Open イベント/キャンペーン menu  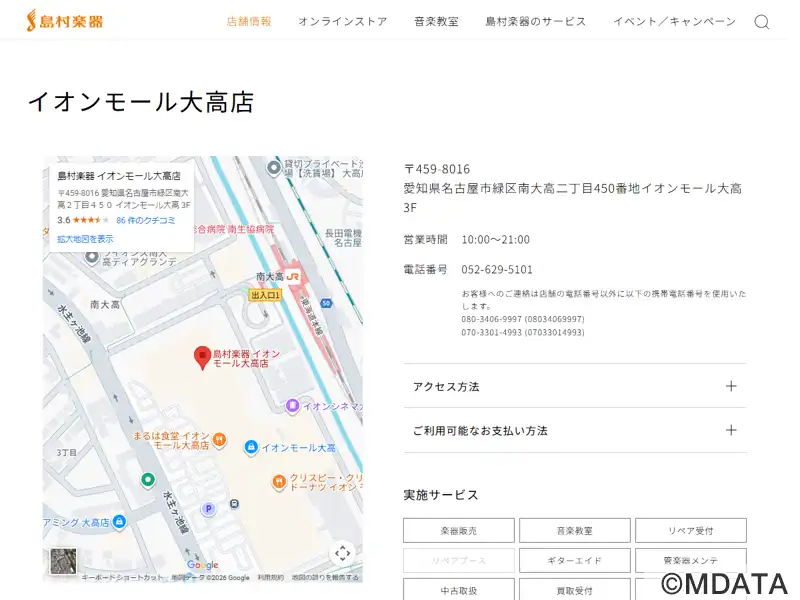(674, 21)
